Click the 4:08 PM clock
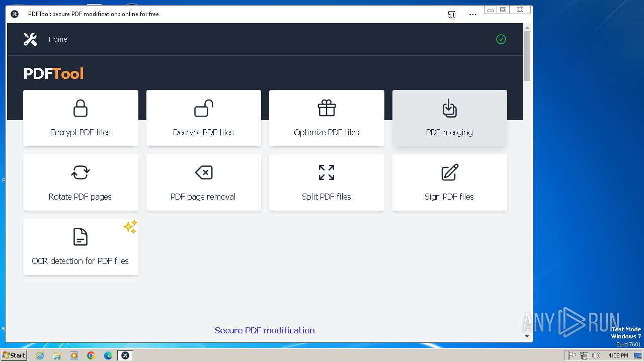644x362 pixels. tap(618, 355)
